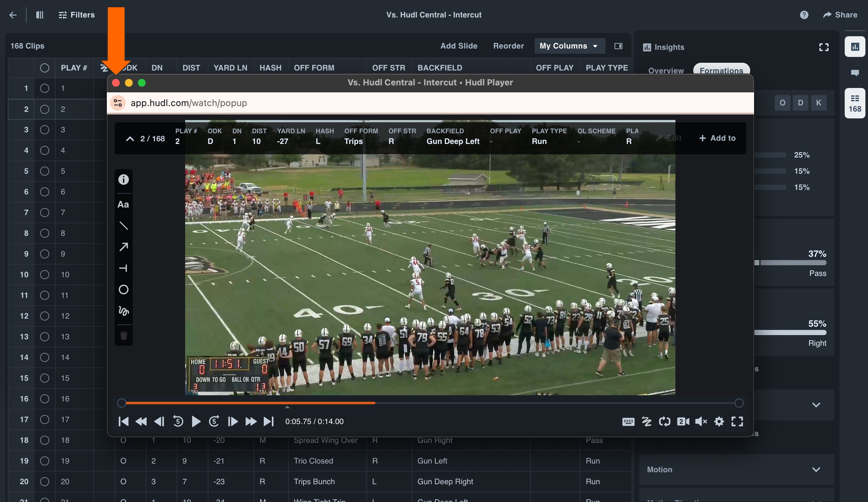Click the Share button

click(x=840, y=15)
